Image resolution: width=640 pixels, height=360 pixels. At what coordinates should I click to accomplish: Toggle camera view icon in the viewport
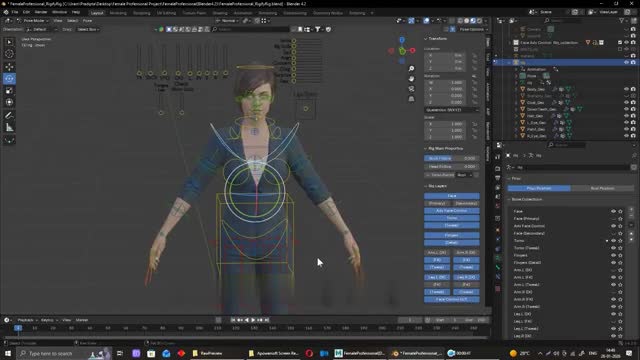[x=411, y=89]
